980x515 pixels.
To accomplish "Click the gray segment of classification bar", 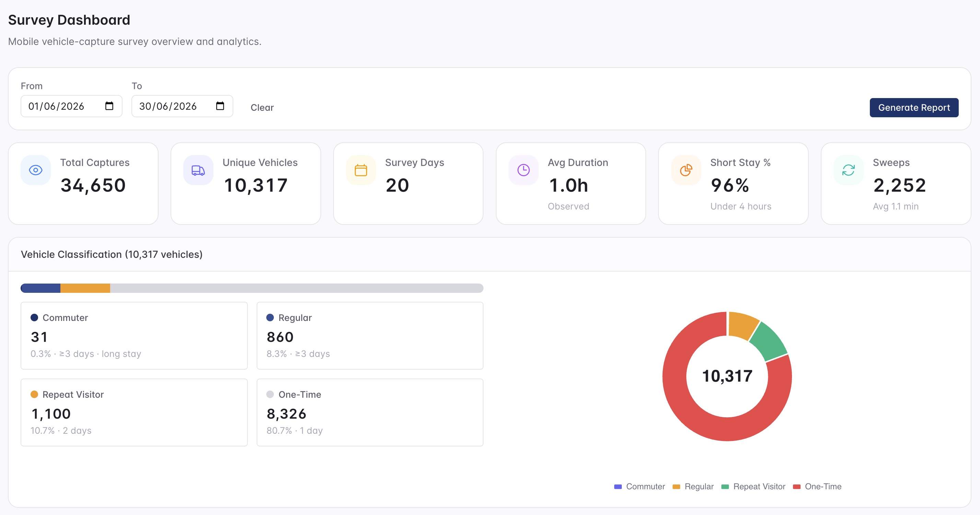I will pos(297,288).
